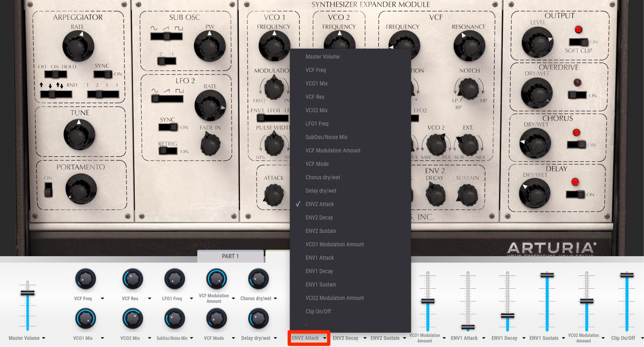Toggle the Portamento ON switch
This screenshot has height=347, width=644.
pos(48,189)
